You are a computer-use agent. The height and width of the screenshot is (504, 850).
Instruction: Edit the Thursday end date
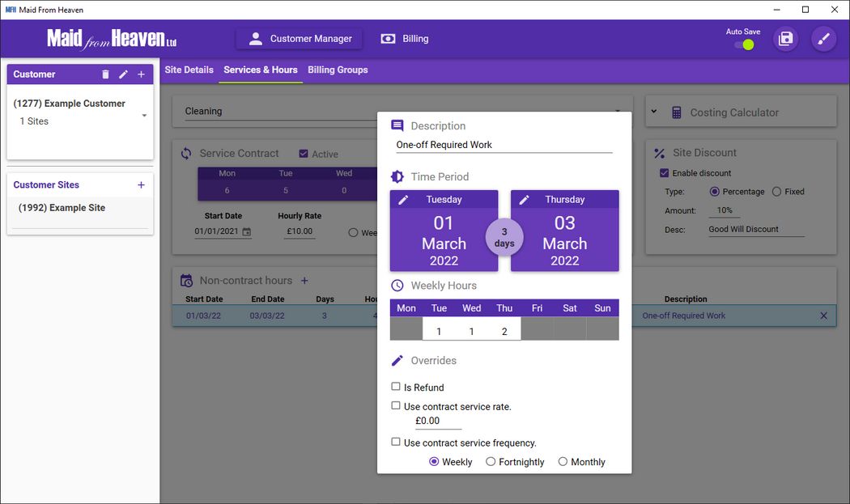pos(525,200)
